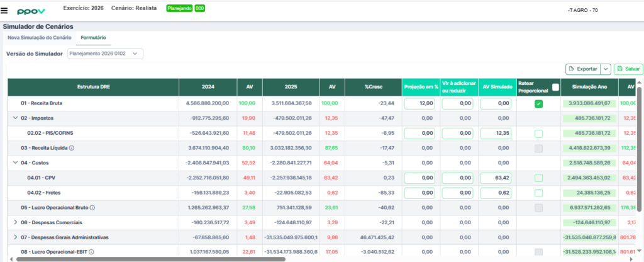The height and width of the screenshot is (262, 644).
Task: Click info icon beside Lucro Operacional Bruto
Action: coord(92,207)
